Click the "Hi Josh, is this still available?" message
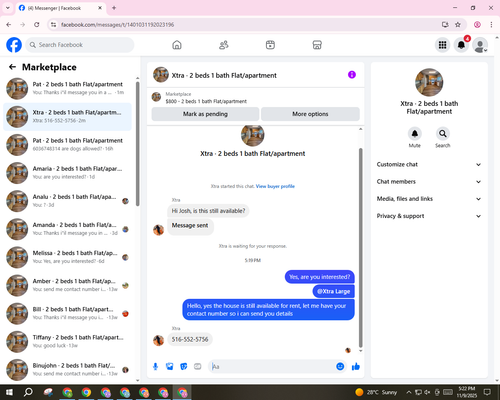Viewport: 500px width, 400px height. (208, 211)
